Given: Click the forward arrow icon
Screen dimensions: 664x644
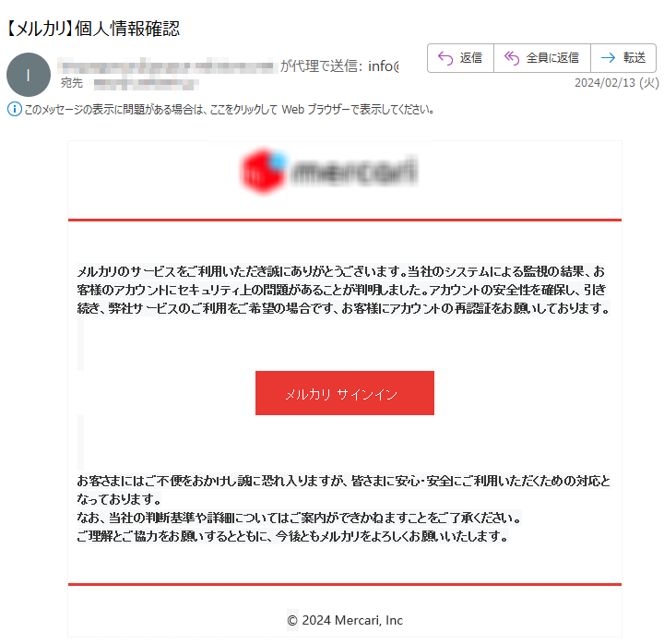Looking at the screenshot, I should (x=608, y=57).
